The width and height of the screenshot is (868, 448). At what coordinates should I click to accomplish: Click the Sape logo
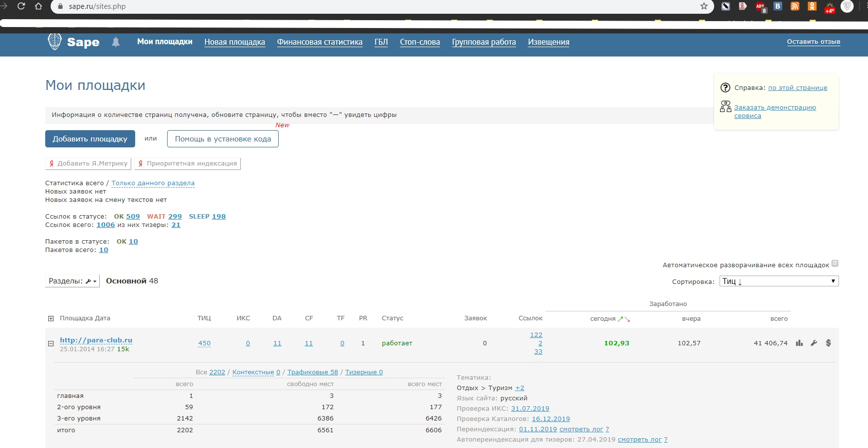[x=74, y=42]
